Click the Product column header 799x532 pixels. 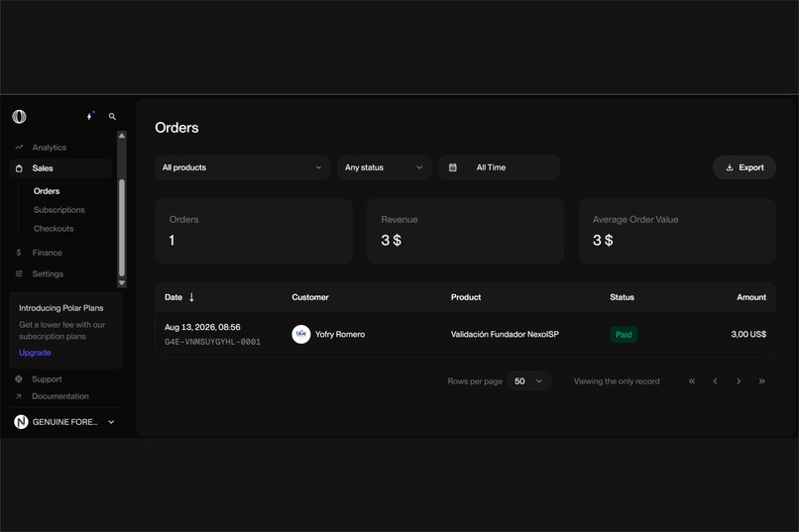(x=466, y=297)
